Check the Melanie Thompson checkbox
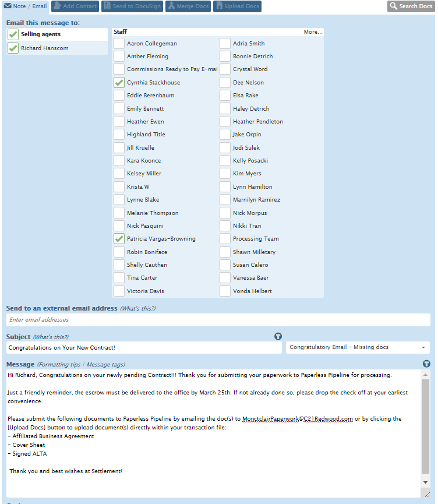438x504 pixels. click(119, 213)
